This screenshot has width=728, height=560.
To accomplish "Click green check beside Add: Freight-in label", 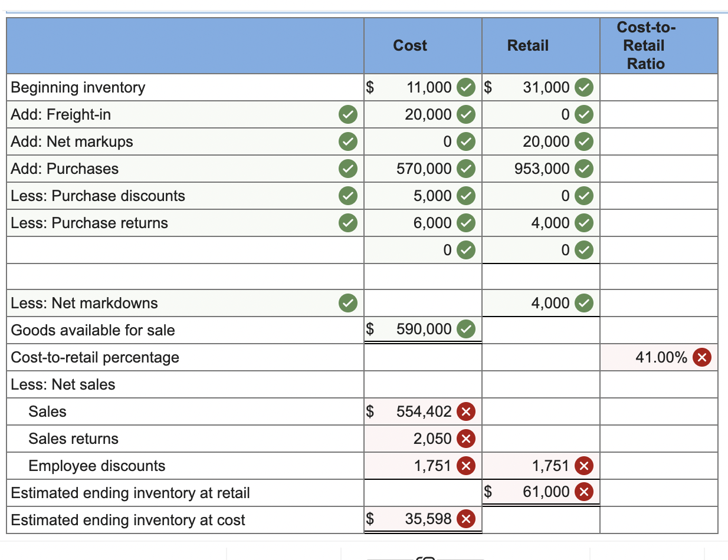I will coord(349,114).
